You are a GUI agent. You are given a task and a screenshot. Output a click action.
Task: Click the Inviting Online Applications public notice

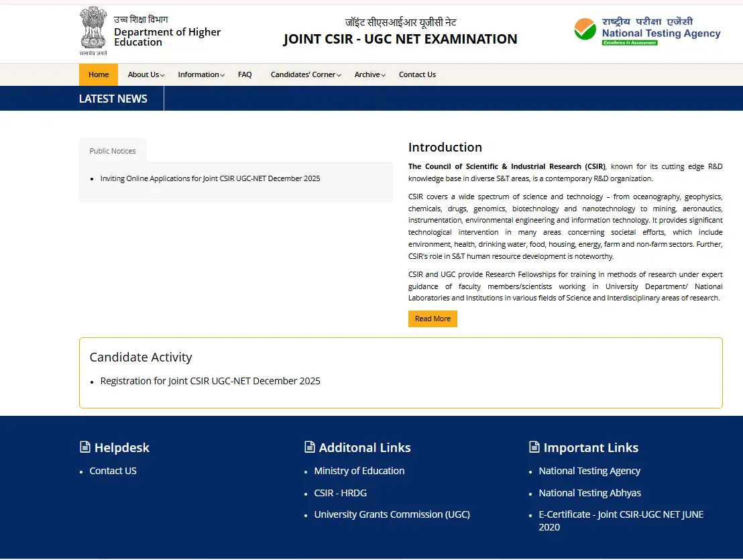[211, 178]
